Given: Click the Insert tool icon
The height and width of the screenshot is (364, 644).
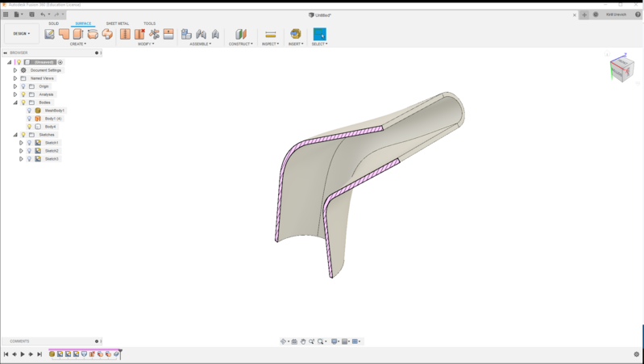Looking at the screenshot, I should [295, 34].
